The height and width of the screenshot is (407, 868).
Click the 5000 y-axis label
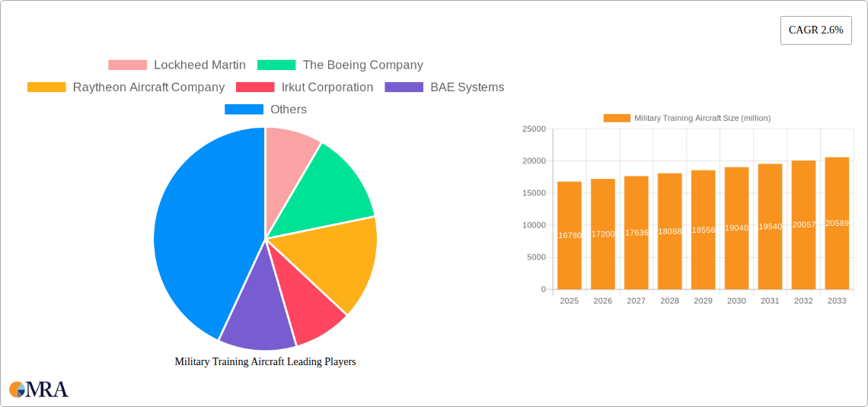click(x=537, y=257)
